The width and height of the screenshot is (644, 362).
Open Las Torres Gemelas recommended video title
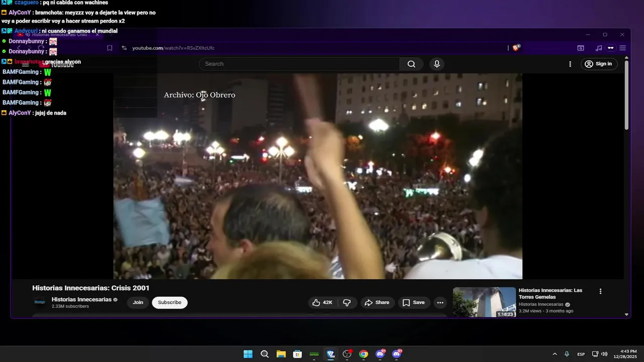(550, 294)
